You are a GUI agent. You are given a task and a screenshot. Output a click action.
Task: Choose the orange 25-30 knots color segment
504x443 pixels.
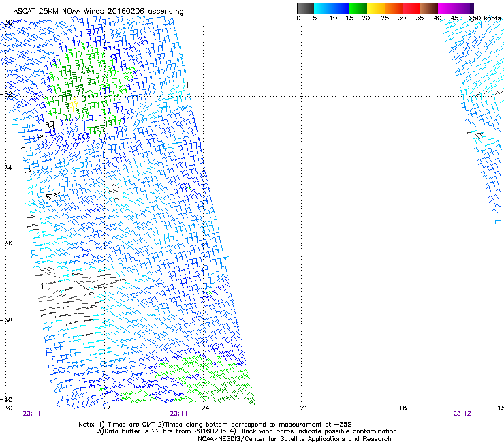394,8
